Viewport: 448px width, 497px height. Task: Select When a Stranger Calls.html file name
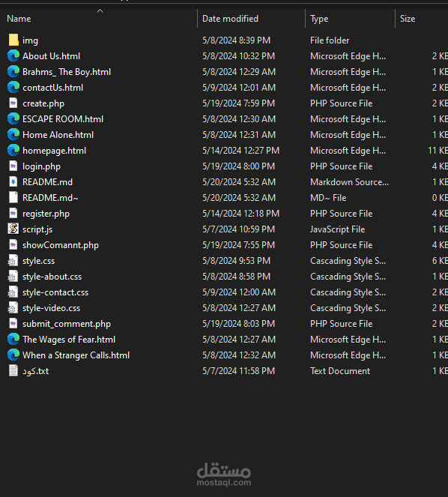tap(76, 355)
